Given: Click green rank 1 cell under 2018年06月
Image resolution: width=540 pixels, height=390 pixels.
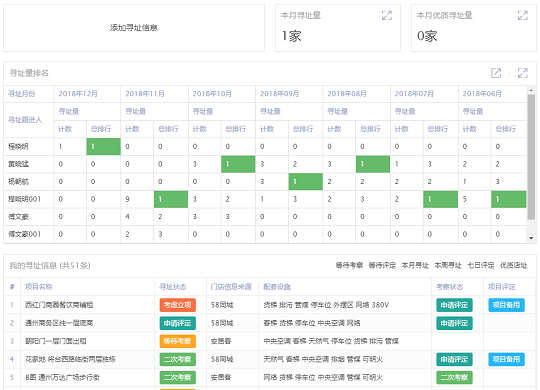Looking at the screenshot, I should [509, 199].
